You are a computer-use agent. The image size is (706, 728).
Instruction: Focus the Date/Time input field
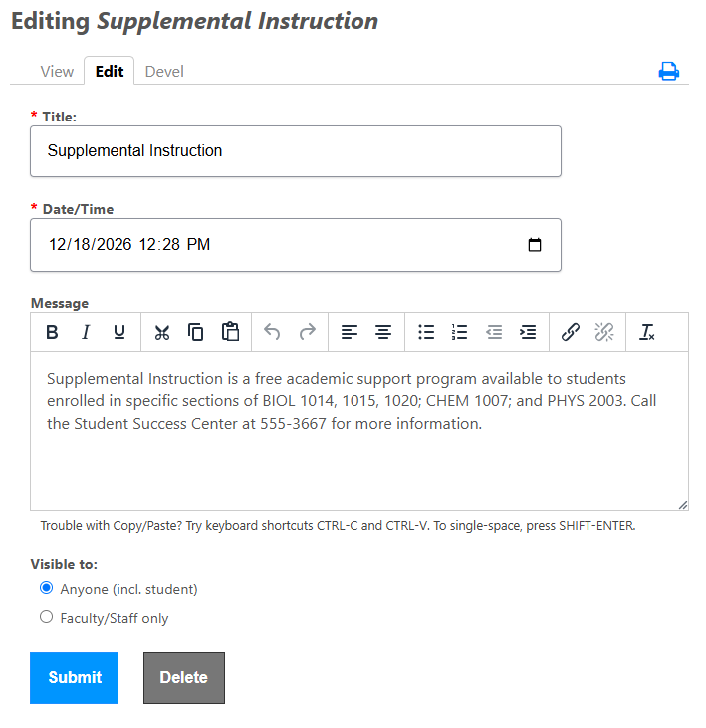tap(296, 245)
